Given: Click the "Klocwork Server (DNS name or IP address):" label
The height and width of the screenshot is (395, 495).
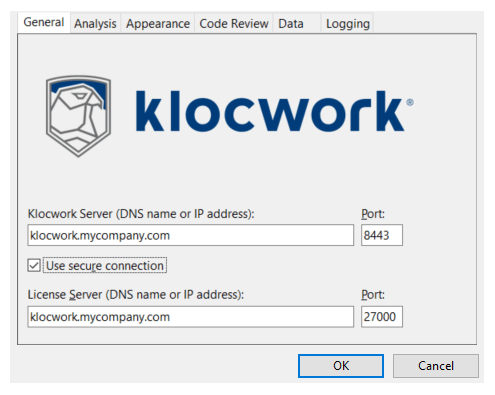Looking at the screenshot, I should 141,214.
